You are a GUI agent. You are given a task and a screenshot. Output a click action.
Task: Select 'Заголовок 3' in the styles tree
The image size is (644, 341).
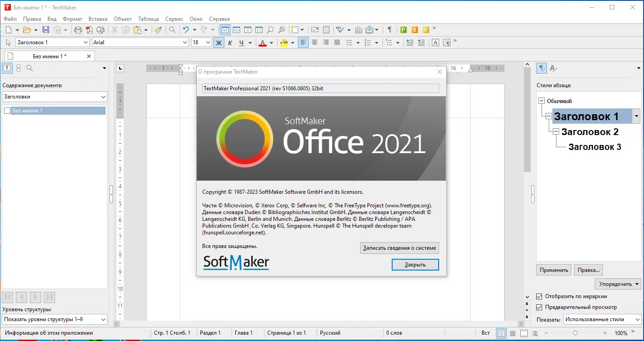pyautogui.click(x=595, y=147)
